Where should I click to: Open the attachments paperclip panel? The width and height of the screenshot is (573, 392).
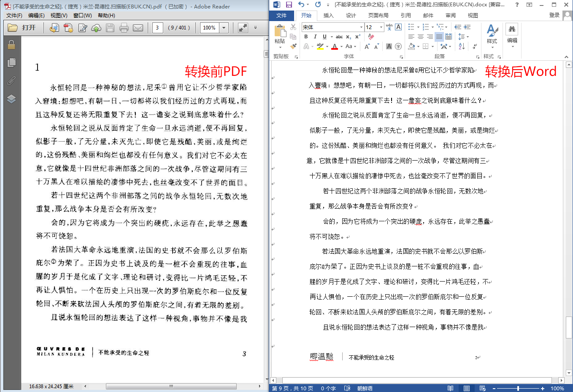tap(11, 81)
